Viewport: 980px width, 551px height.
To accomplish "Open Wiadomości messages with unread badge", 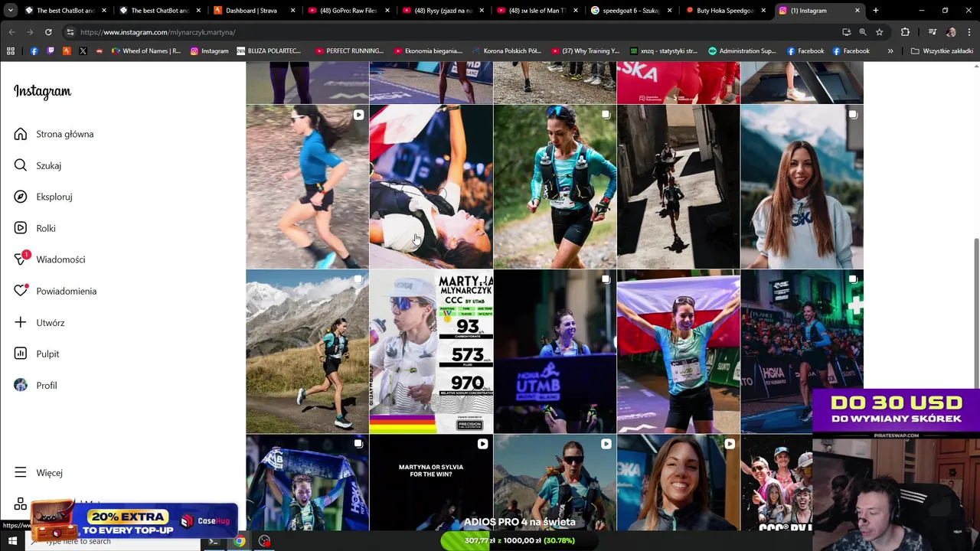I will pyautogui.click(x=49, y=259).
